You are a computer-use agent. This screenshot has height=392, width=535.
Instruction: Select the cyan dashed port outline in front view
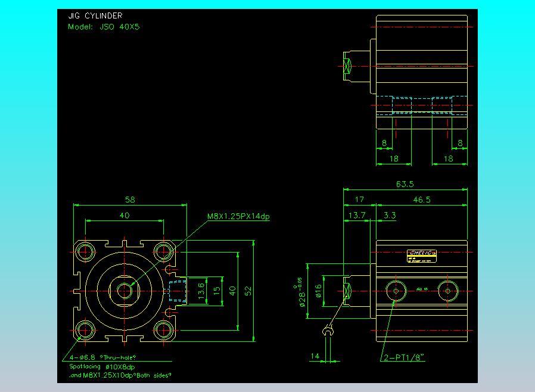pyautogui.click(x=177, y=291)
